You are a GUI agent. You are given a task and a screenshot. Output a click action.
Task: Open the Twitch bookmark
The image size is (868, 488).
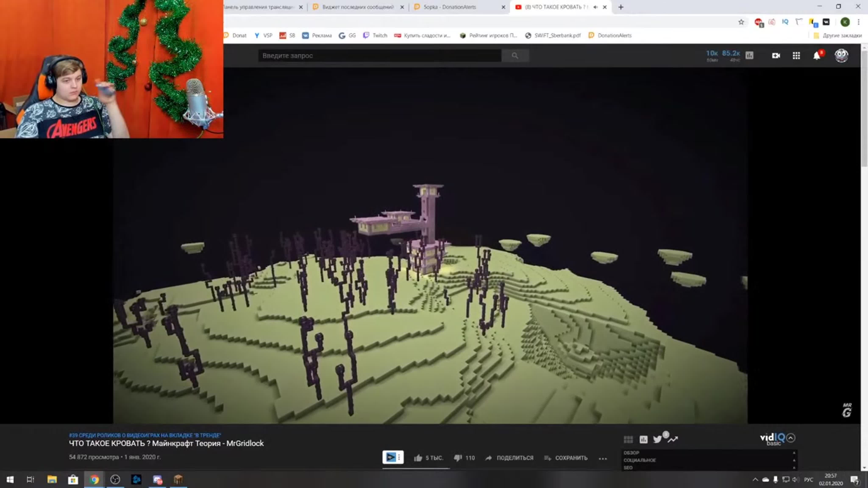click(x=375, y=35)
